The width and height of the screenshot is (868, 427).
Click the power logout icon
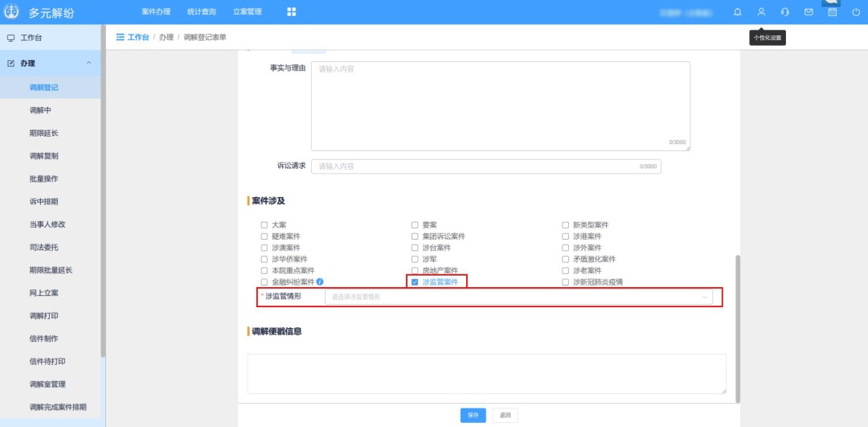point(855,12)
